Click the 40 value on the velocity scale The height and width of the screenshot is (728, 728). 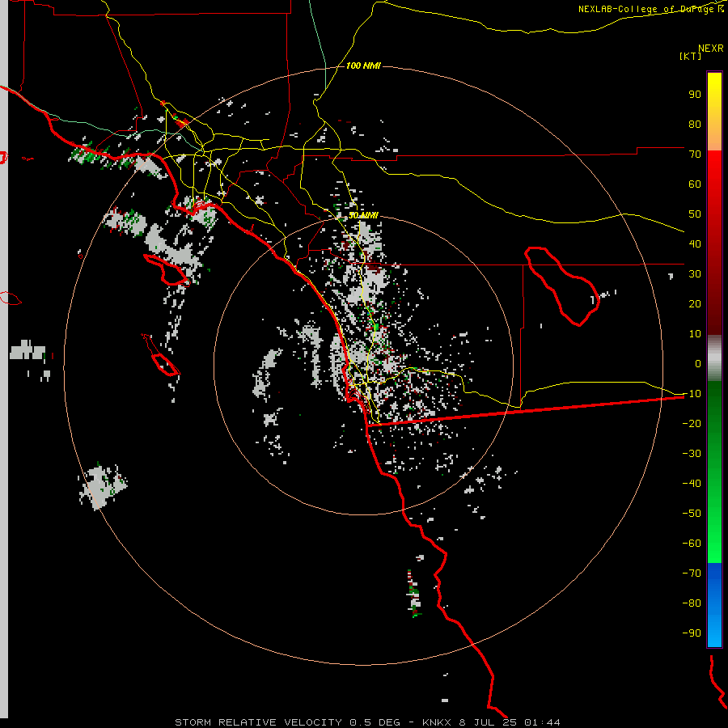pos(695,244)
